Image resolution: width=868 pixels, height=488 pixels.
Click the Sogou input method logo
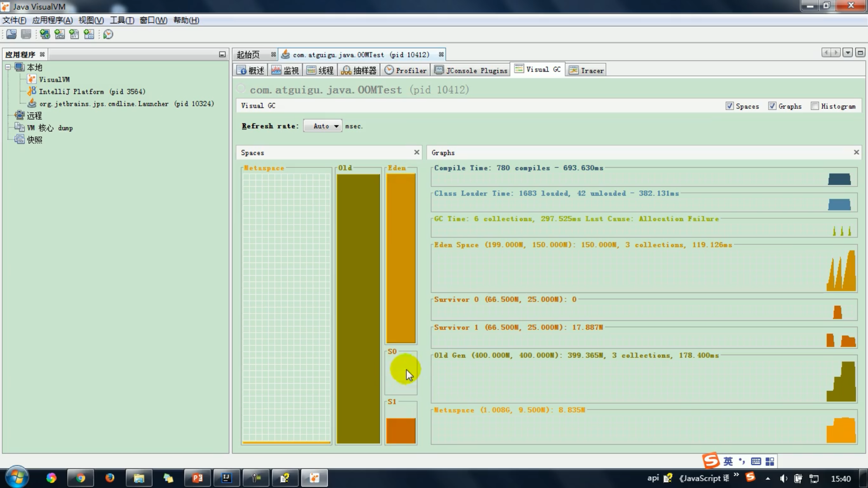coord(711,461)
